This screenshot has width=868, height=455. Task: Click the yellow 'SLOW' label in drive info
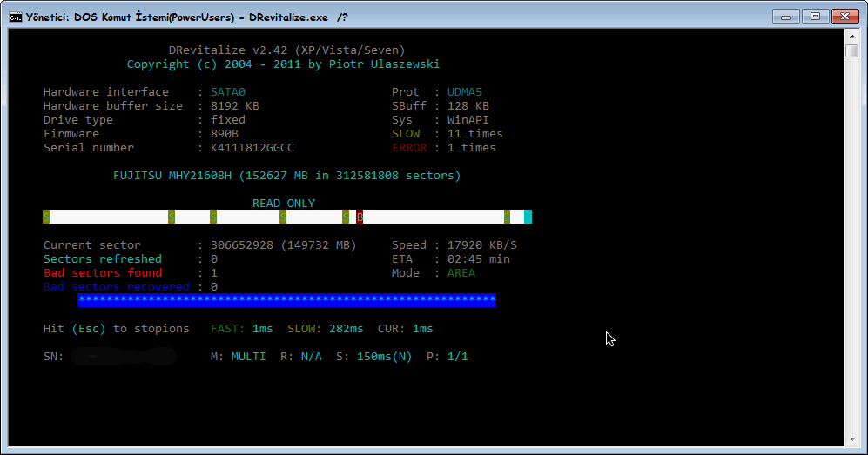pos(406,134)
